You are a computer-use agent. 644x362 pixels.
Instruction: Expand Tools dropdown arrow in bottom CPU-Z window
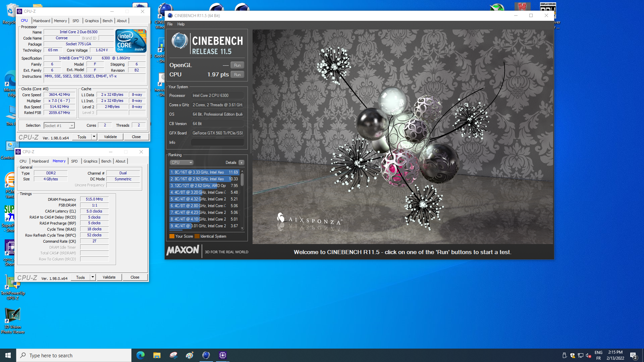pos(93,278)
